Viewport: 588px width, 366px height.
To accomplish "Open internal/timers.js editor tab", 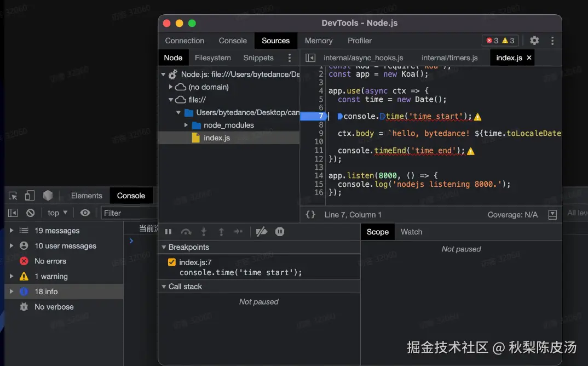I will (x=449, y=58).
